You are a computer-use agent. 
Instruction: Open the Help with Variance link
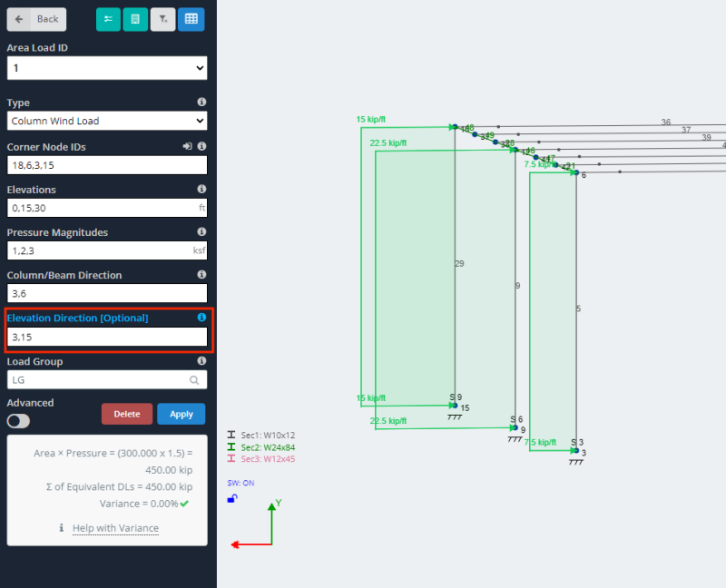tap(115, 528)
